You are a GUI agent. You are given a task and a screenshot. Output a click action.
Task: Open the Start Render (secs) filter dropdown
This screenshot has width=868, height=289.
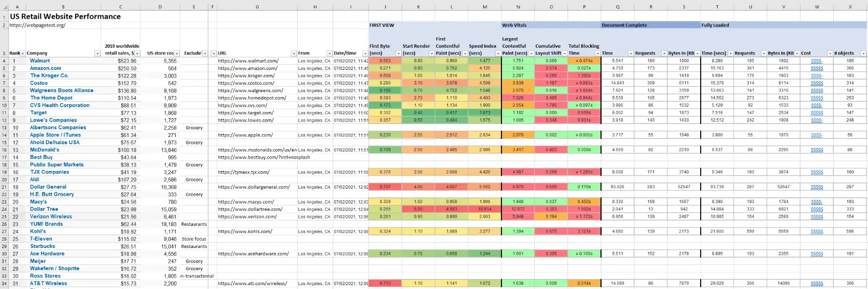pos(432,54)
